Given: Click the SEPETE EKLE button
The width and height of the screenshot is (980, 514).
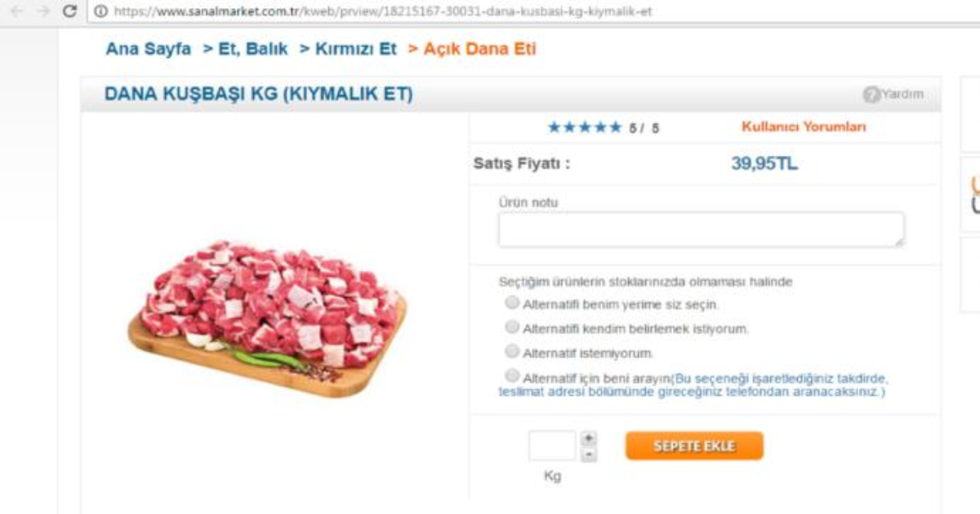Looking at the screenshot, I should pos(693,444).
